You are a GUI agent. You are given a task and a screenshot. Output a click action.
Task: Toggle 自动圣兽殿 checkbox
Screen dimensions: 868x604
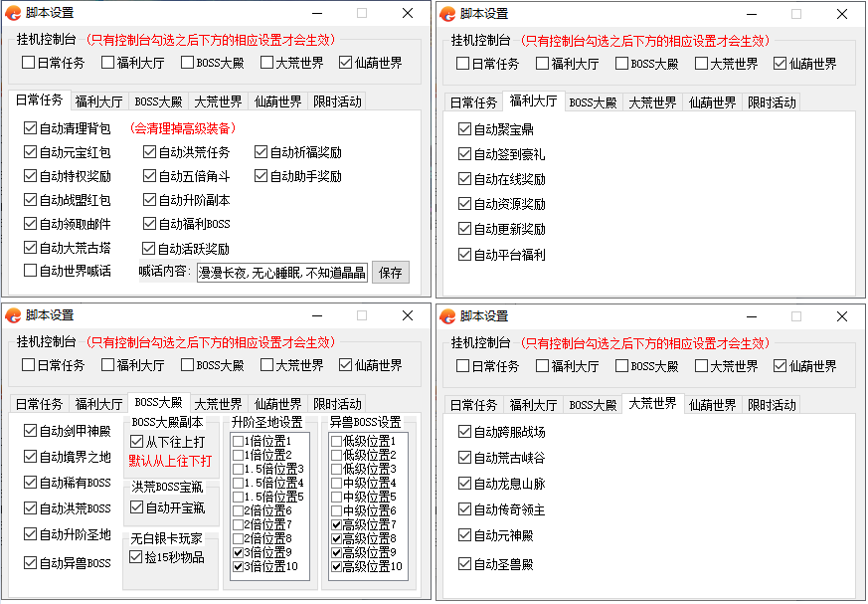tap(465, 564)
